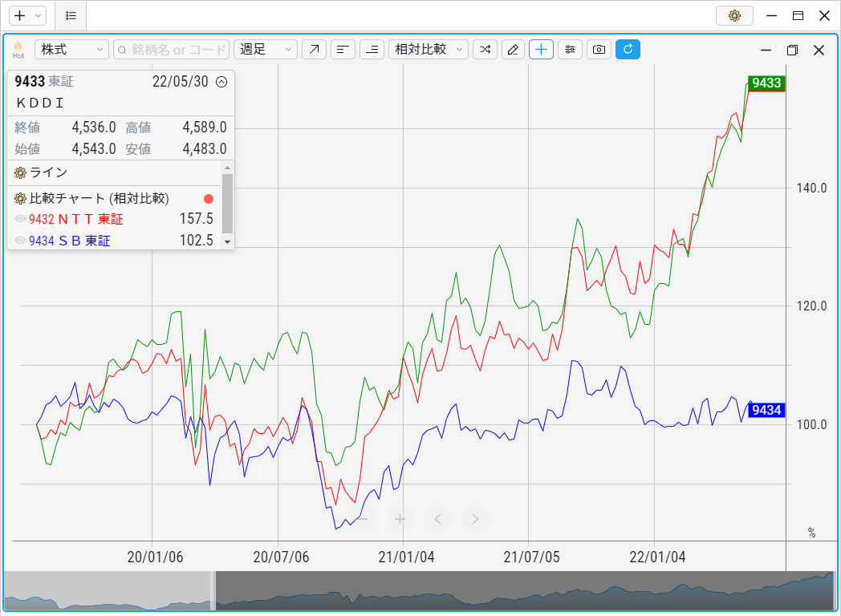
Task: Open the ライン gear settings
Action: tap(20, 172)
